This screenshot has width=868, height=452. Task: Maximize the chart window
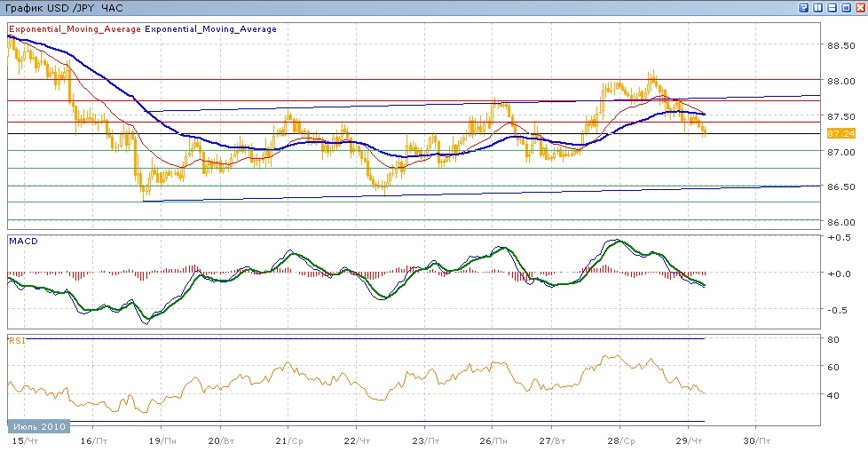coord(846,7)
